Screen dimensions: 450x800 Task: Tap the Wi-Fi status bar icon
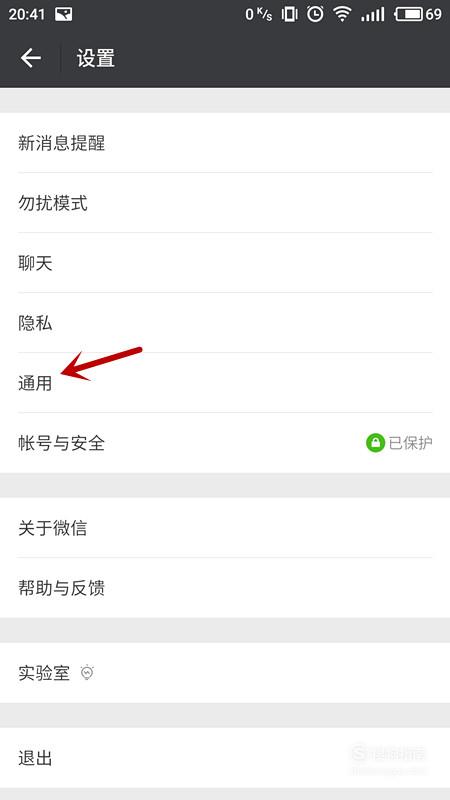(x=342, y=14)
